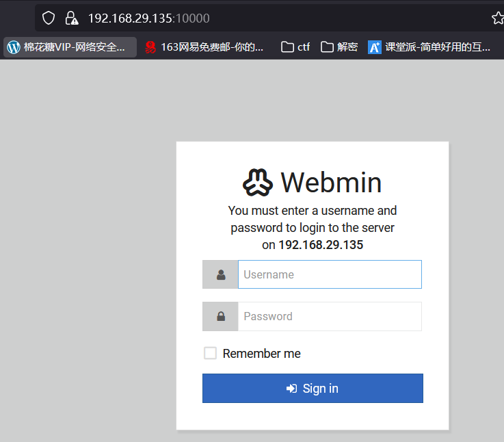Open the 解密 bookmarks folder

coord(339,47)
